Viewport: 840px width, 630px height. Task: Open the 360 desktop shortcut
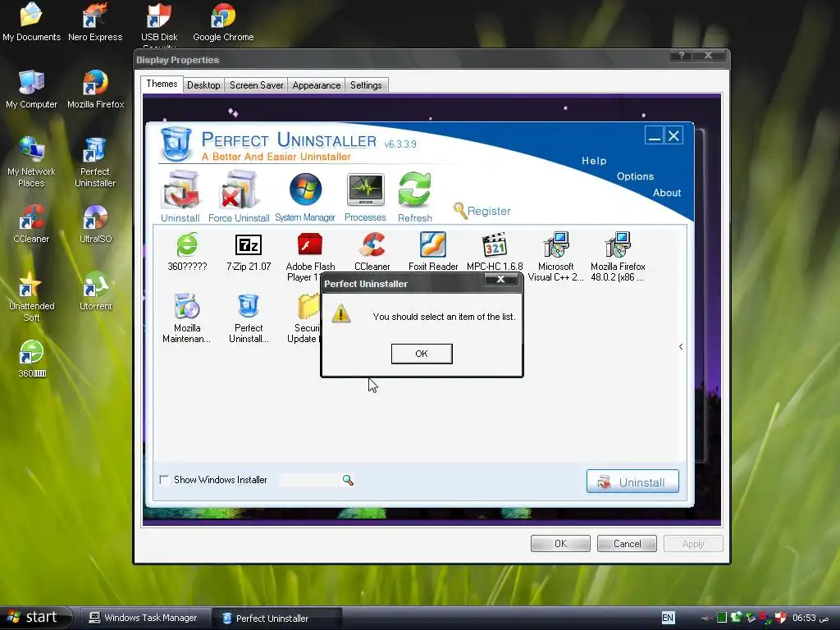click(x=32, y=359)
